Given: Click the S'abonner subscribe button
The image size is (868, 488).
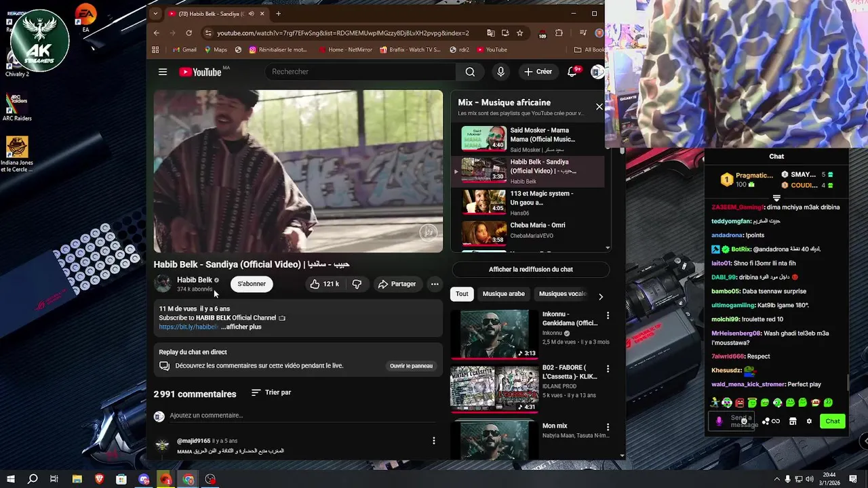Looking at the screenshot, I should [252, 284].
